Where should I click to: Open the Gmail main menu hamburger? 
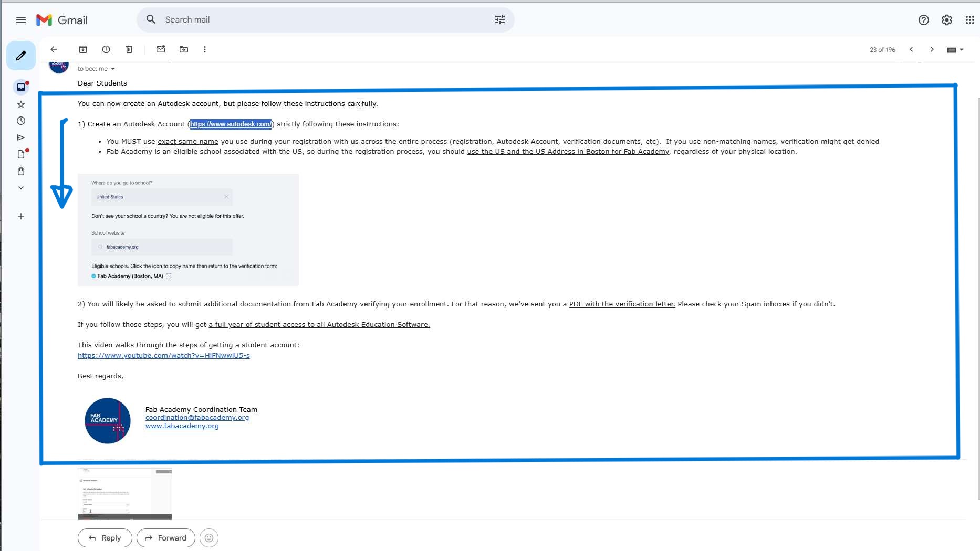click(x=21, y=20)
